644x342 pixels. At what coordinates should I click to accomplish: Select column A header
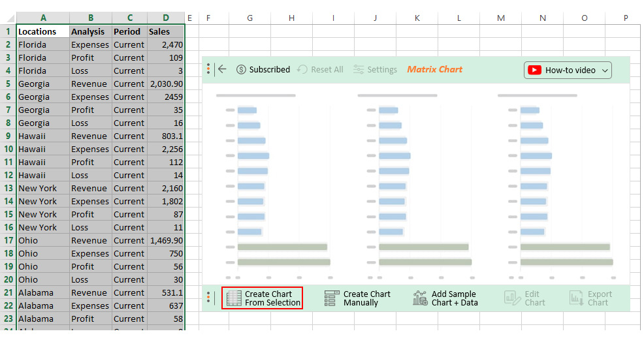pyautogui.click(x=43, y=18)
